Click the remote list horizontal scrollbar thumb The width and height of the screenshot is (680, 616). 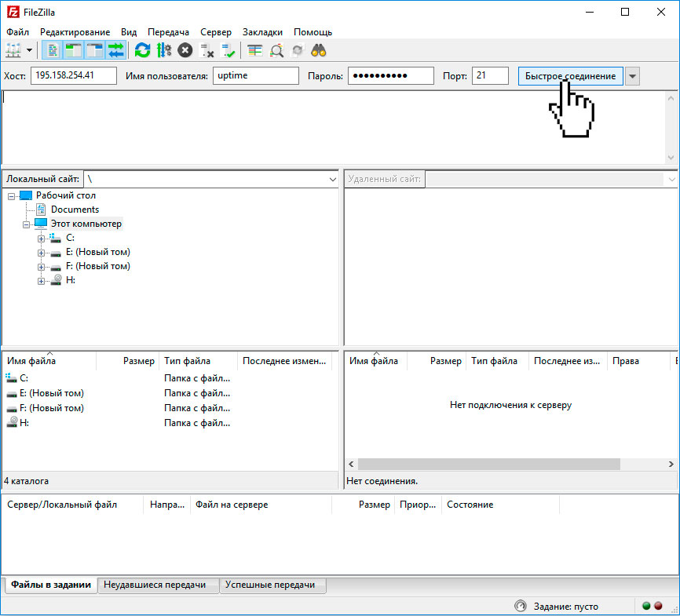pos(489,464)
